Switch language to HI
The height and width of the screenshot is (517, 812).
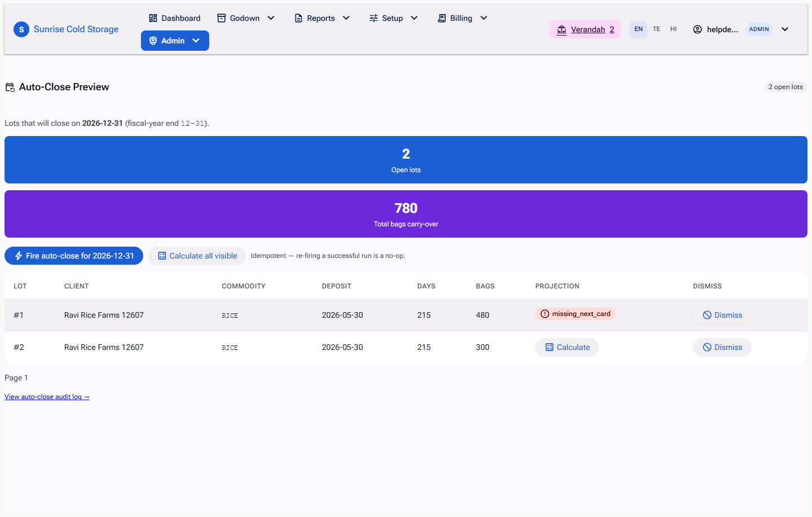673,29
